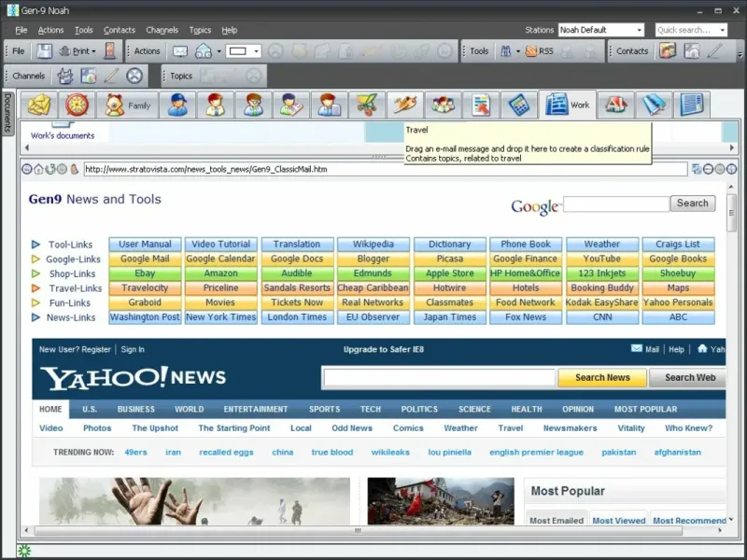Open the File menu

coord(21,30)
